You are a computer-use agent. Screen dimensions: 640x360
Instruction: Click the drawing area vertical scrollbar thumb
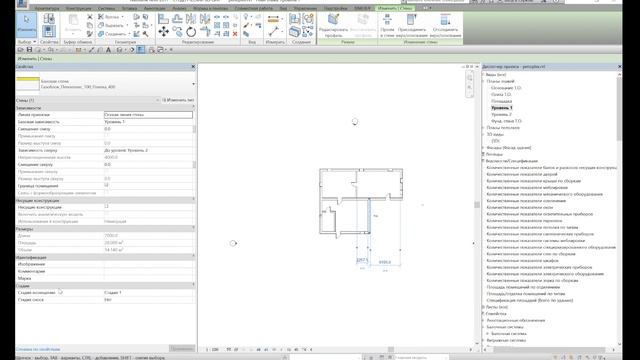[x=476, y=204]
